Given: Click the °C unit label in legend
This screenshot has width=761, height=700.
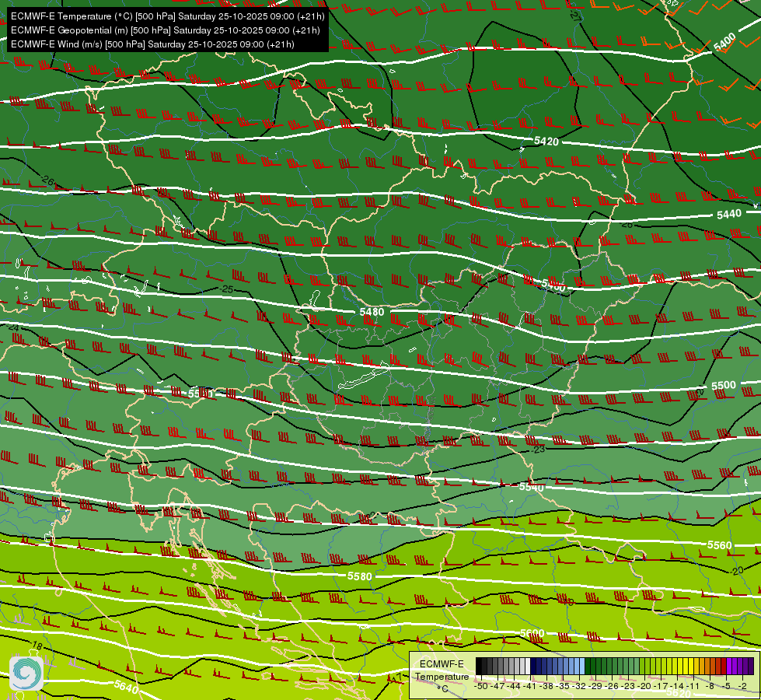Looking at the screenshot, I should 442,689.
